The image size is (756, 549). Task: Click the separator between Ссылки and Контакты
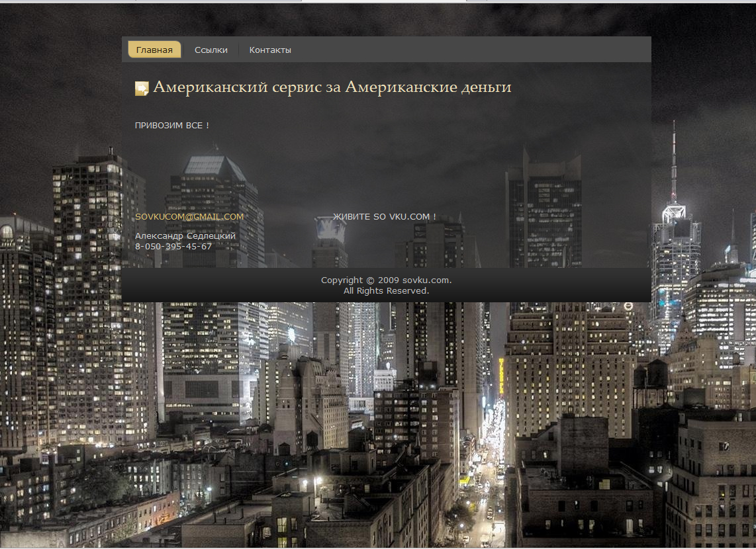(239, 49)
